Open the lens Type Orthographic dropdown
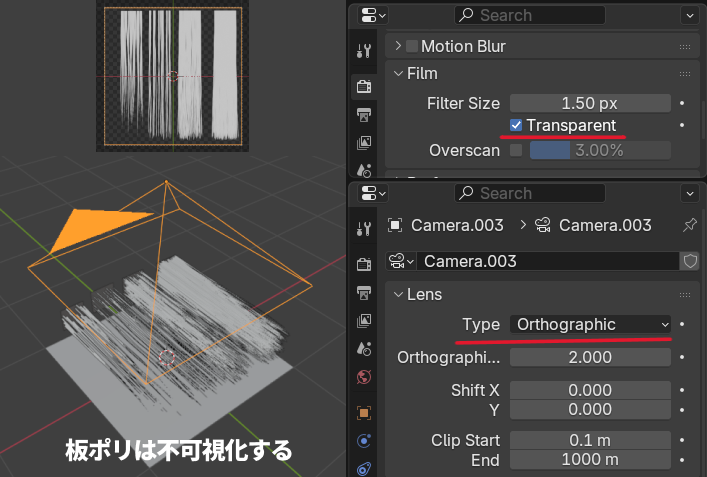The image size is (707, 477). point(591,324)
